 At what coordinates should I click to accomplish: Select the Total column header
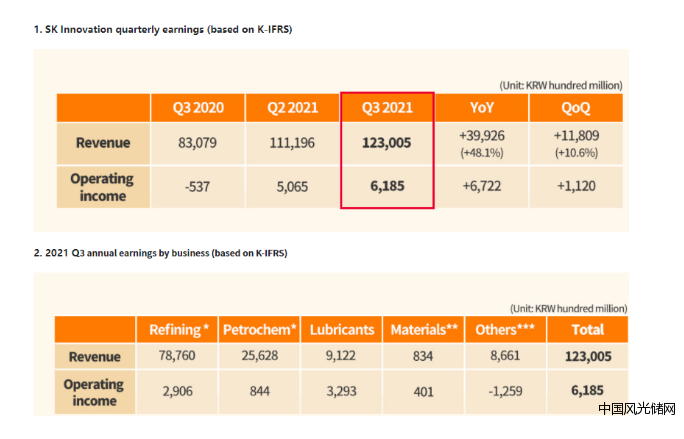tap(588, 329)
